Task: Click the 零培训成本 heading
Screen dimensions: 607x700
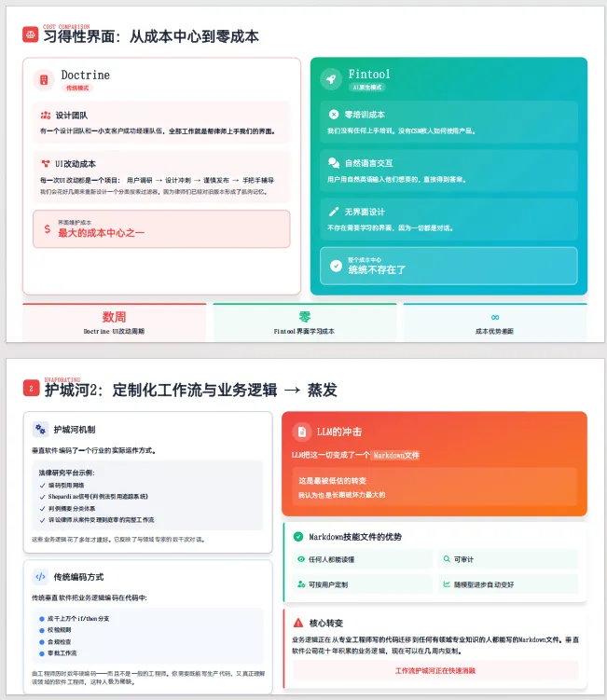Action: pyautogui.click(x=365, y=115)
